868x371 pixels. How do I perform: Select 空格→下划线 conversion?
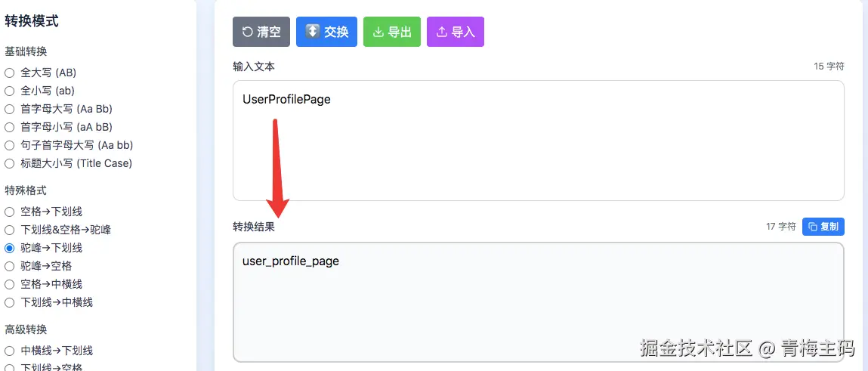click(9, 212)
